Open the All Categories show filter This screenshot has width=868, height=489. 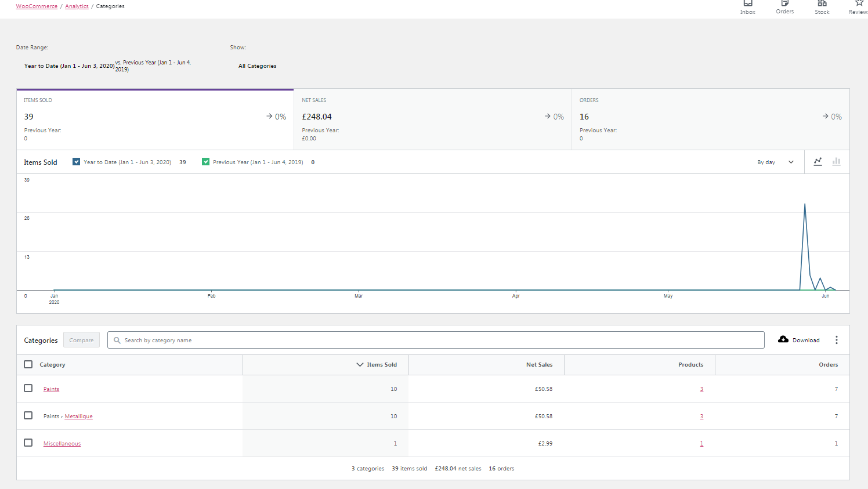click(258, 66)
